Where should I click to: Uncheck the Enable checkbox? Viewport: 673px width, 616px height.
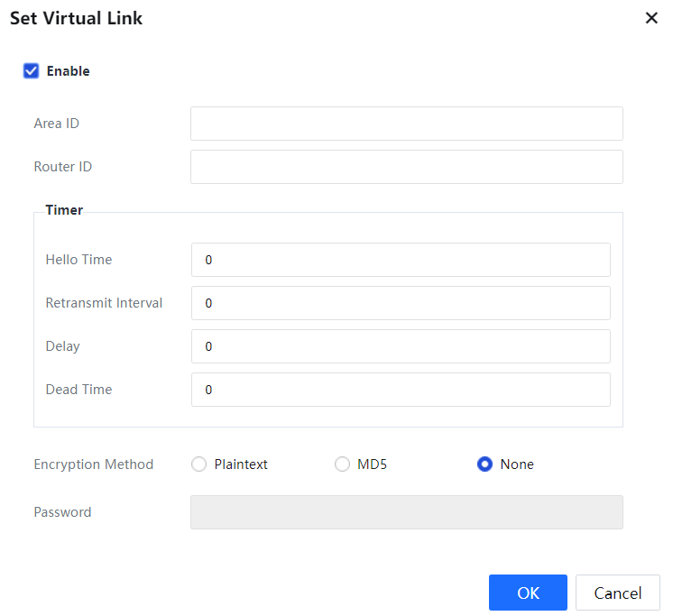[32, 71]
